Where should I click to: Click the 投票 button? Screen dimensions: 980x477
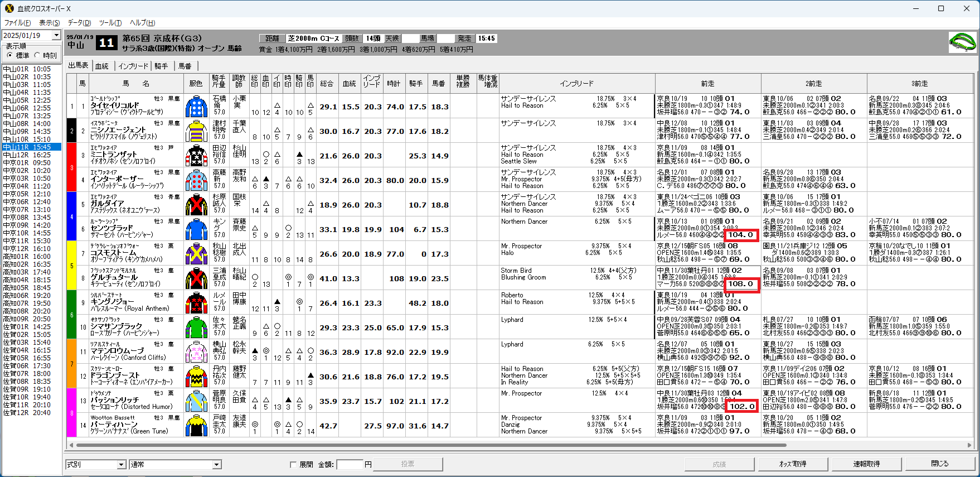pos(408,464)
